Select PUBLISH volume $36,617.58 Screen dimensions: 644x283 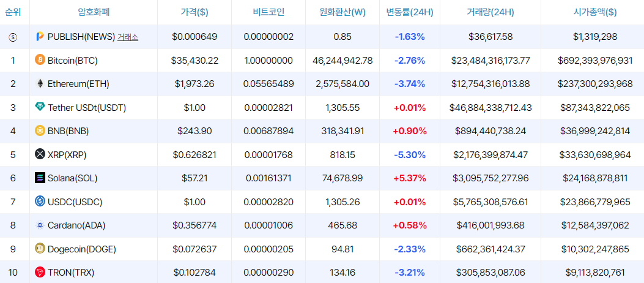click(x=490, y=37)
